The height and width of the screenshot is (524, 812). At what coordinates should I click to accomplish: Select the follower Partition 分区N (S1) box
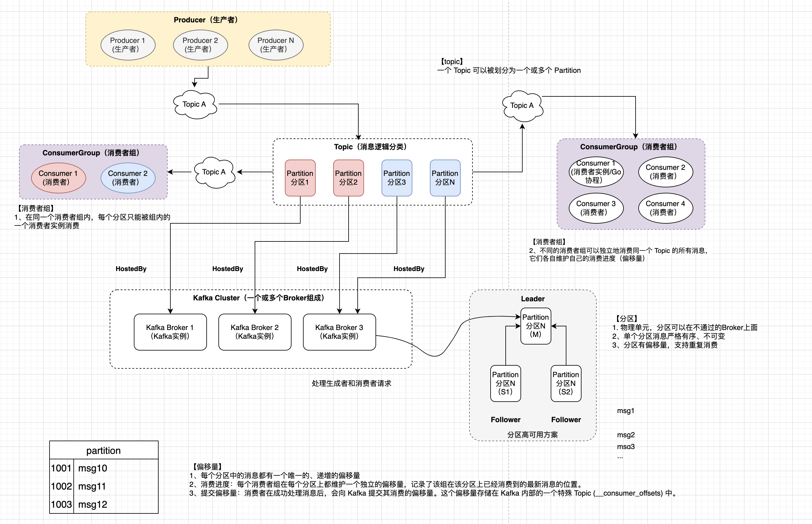pyautogui.click(x=506, y=383)
